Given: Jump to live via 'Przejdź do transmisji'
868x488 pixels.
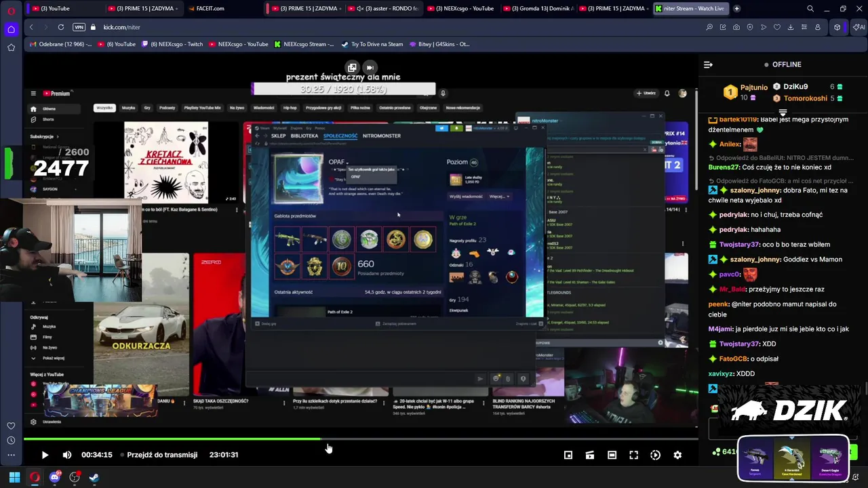Looking at the screenshot, I should click(x=162, y=455).
